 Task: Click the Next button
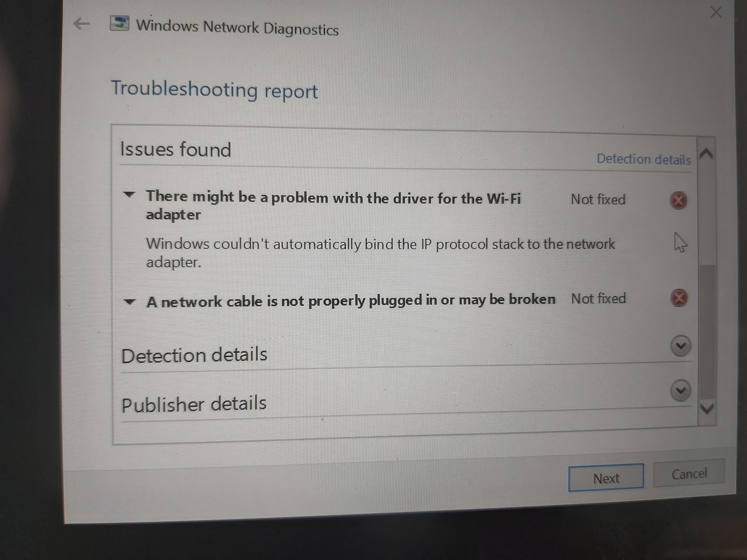pos(606,478)
